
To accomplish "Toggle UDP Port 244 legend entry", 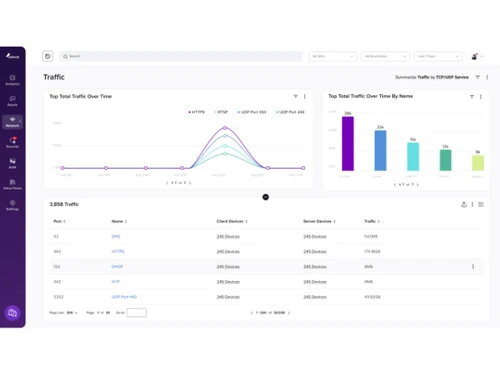I will pyautogui.click(x=290, y=112).
